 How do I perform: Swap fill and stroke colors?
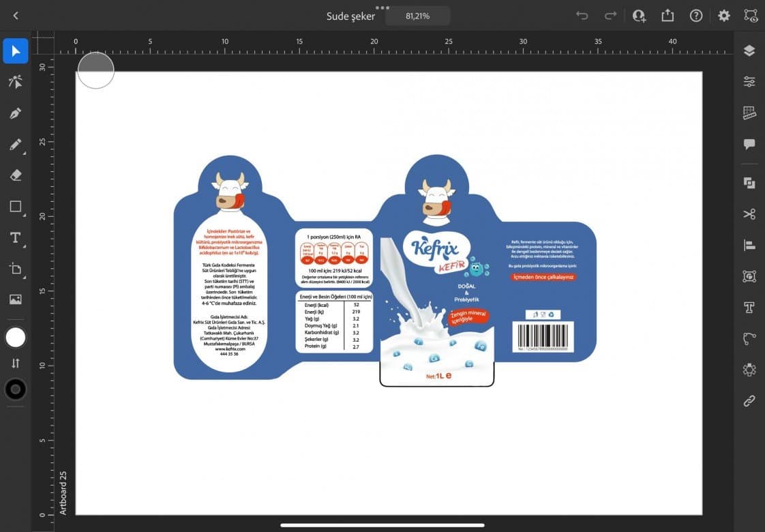[16, 363]
